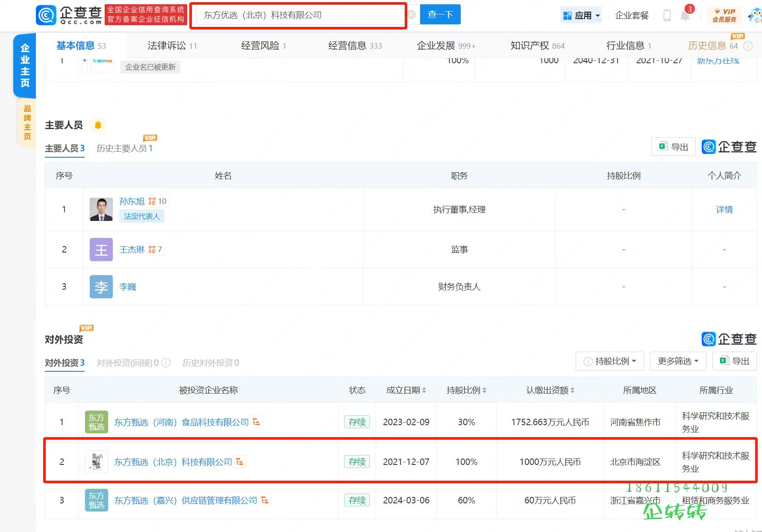Expand the plus icon in top table row
The height and width of the screenshot is (532, 762).
coord(85,60)
